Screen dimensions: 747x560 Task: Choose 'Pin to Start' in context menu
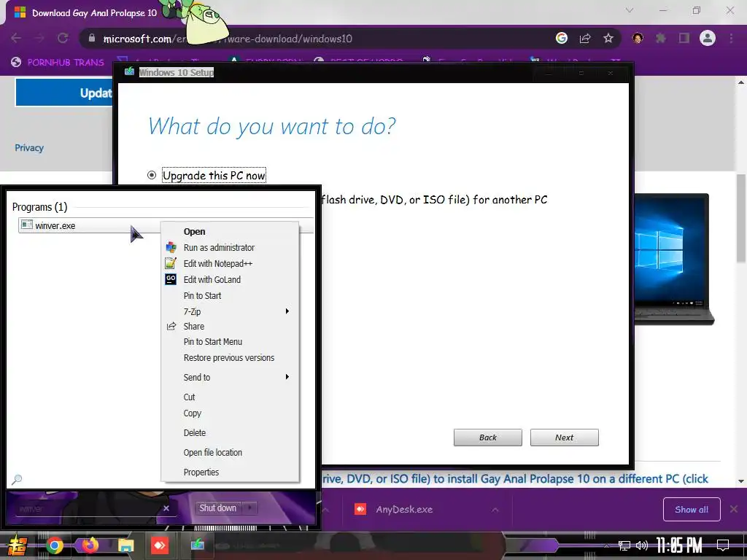[x=230, y=296]
